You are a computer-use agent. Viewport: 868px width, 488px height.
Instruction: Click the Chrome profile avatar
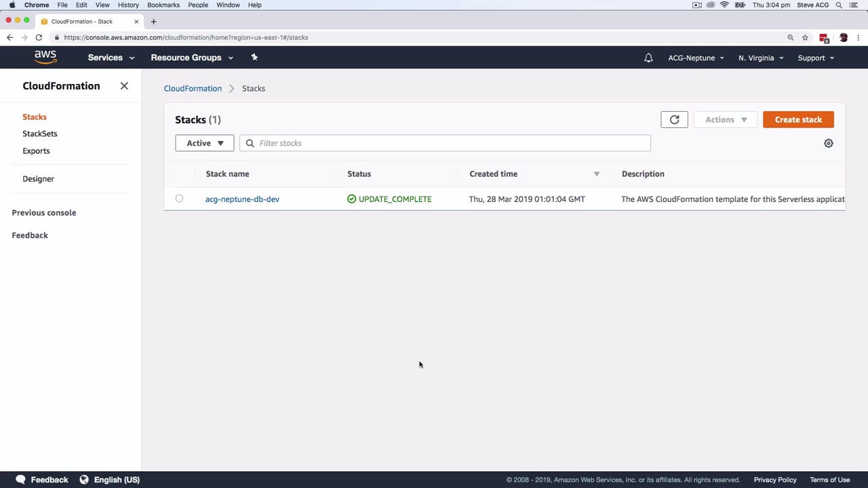[x=844, y=37]
